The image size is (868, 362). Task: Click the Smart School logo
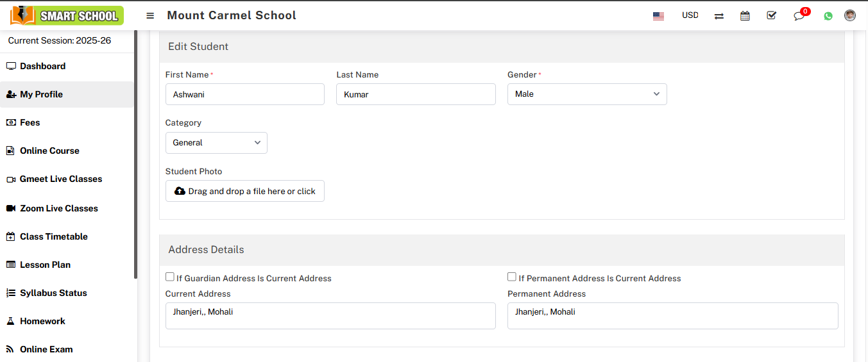pos(67,15)
